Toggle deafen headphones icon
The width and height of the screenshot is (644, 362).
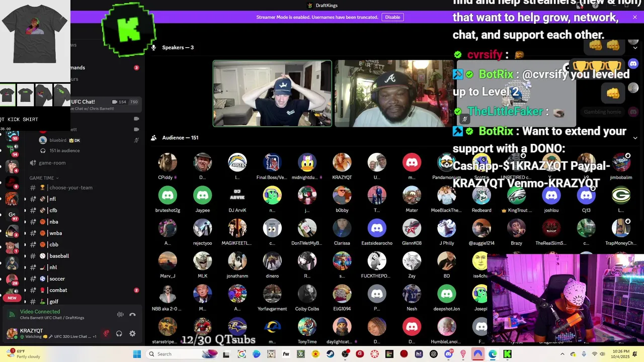pos(119,333)
